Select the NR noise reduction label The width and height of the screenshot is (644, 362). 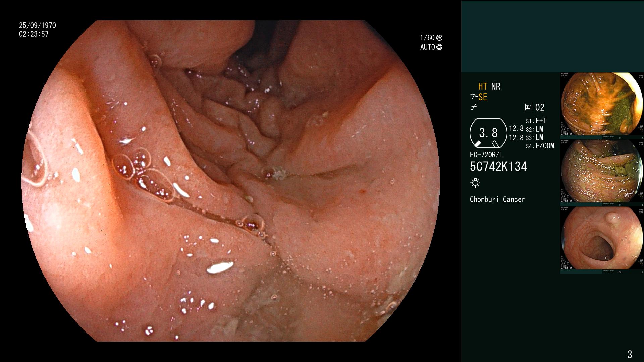coord(496,86)
